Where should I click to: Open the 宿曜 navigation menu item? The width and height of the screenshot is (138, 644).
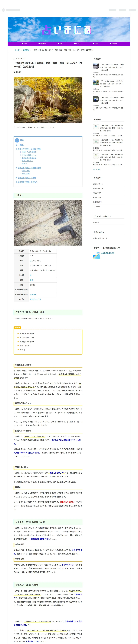point(60,44)
